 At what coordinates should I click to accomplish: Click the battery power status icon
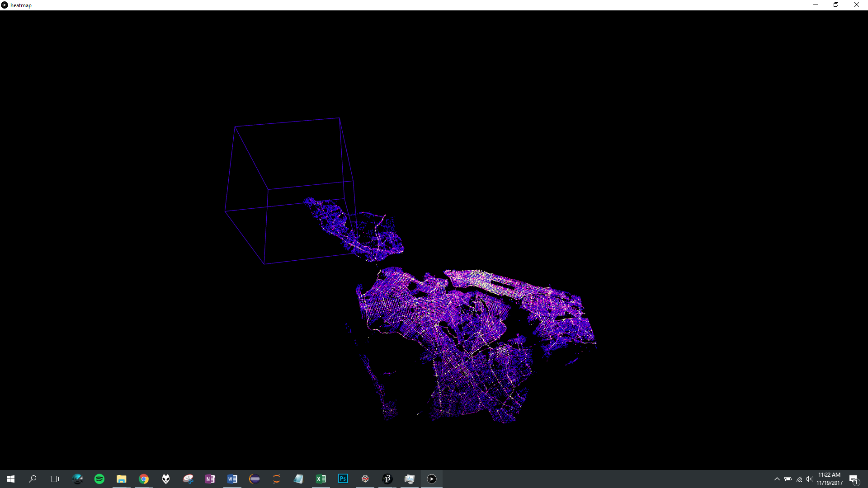(x=788, y=479)
